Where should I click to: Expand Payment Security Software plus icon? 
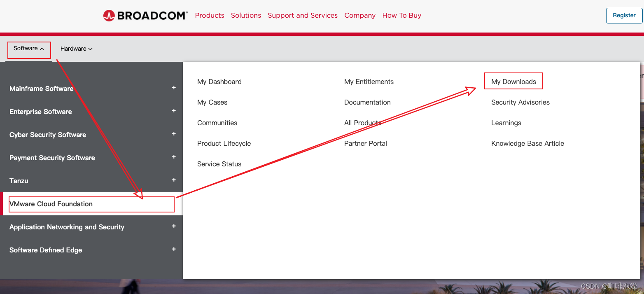(174, 157)
